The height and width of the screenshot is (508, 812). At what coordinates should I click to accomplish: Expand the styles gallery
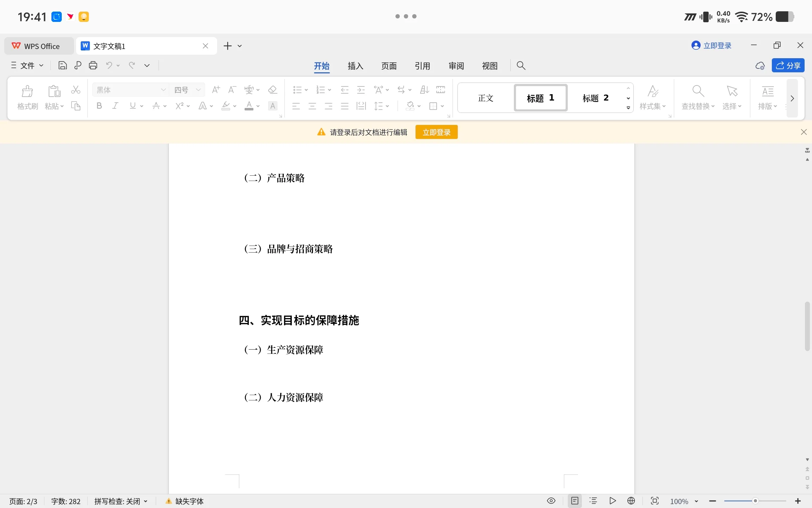pos(628,108)
